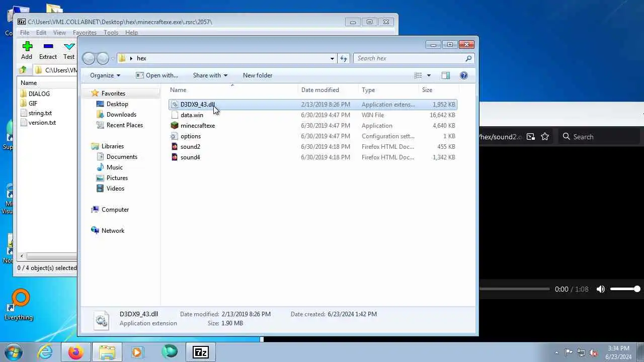This screenshot has width=644, height=362.
Task: Open the view options dropdown arrow
Action: pos(429,75)
